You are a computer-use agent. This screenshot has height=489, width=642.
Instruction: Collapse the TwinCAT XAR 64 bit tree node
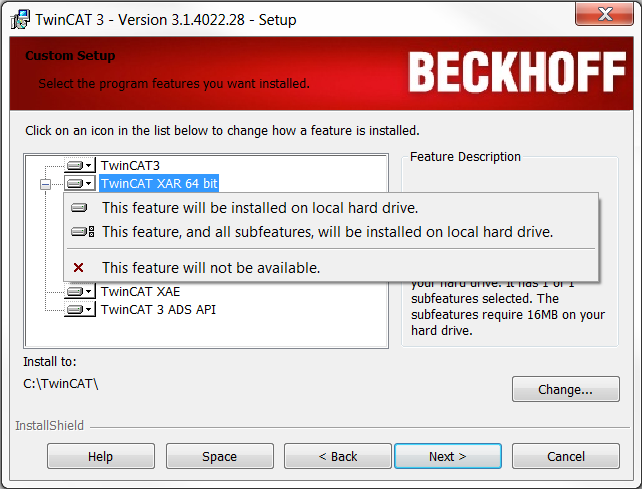(x=45, y=184)
